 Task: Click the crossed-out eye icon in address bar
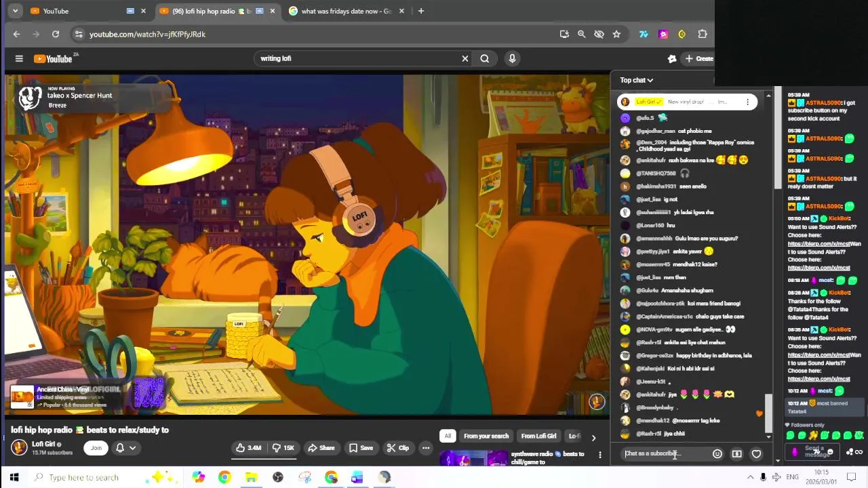coord(599,34)
